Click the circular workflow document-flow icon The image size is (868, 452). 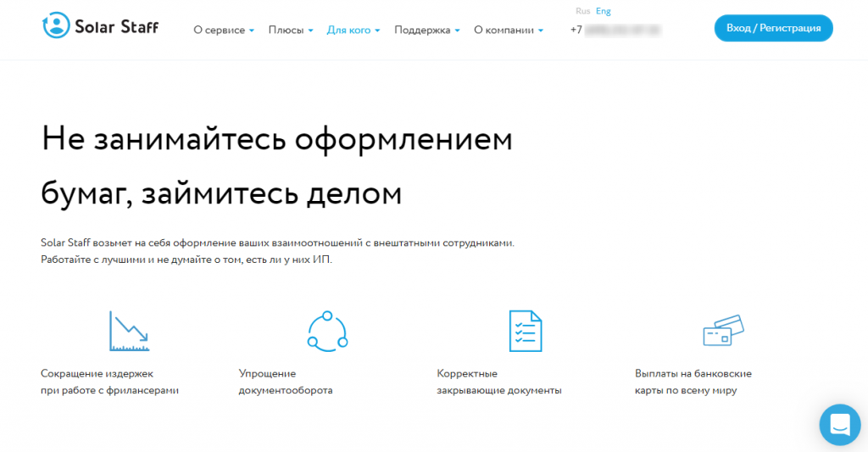coord(327,331)
